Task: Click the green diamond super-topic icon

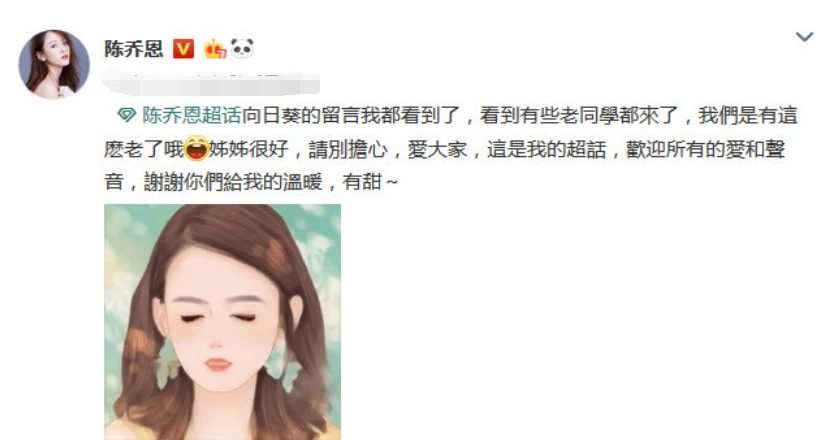Action: 126,115
